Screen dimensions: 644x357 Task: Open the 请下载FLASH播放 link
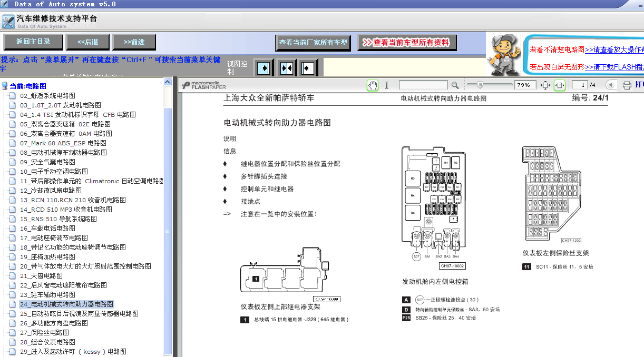pos(614,67)
